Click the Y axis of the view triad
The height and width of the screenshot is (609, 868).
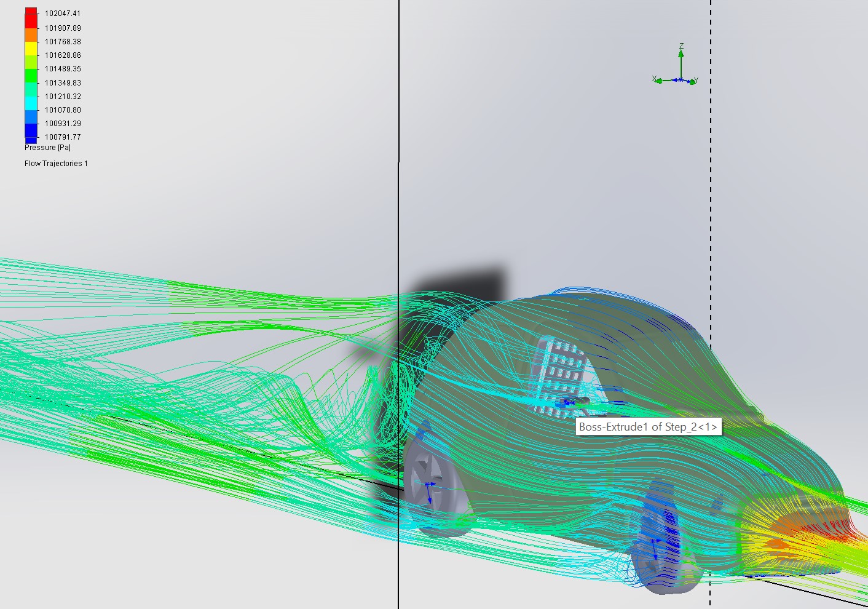coord(694,80)
